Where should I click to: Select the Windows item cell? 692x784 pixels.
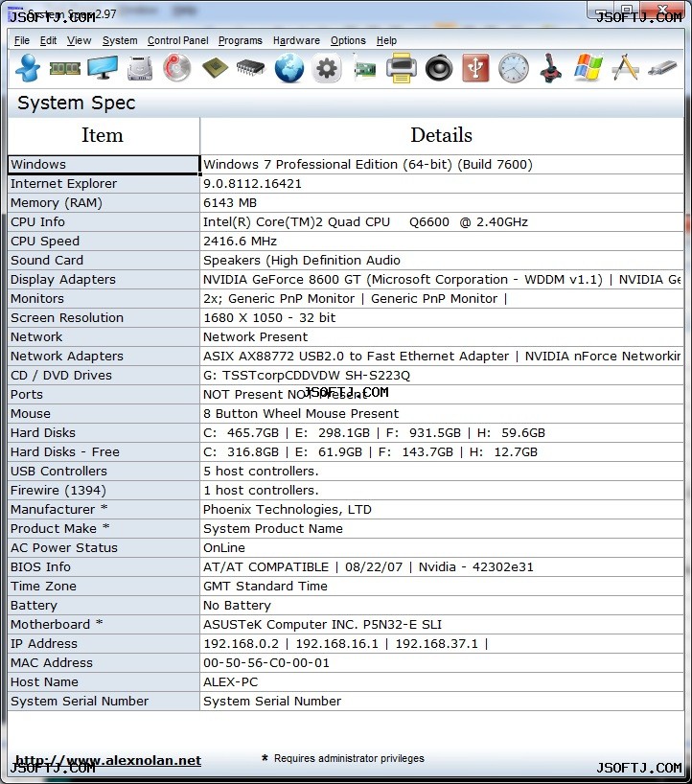[x=104, y=165]
